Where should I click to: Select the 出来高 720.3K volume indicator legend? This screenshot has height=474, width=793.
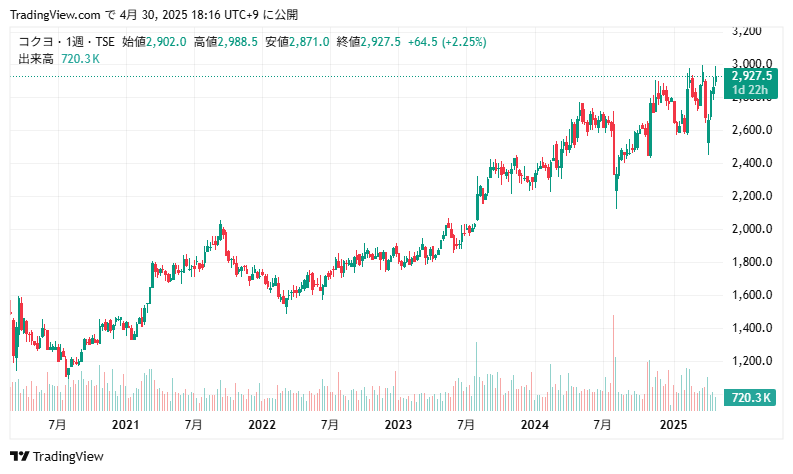tap(58, 59)
